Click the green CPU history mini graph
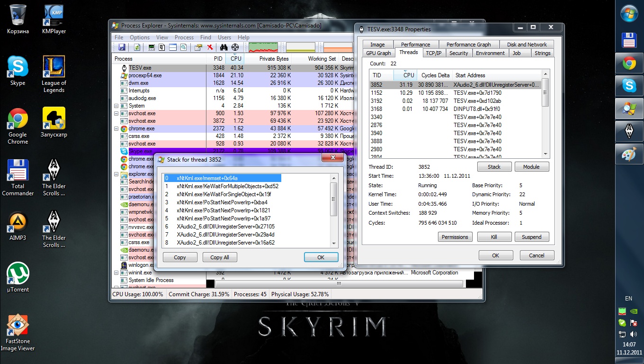This screenshot has width=644, height=364. click(x=263, y=47)
